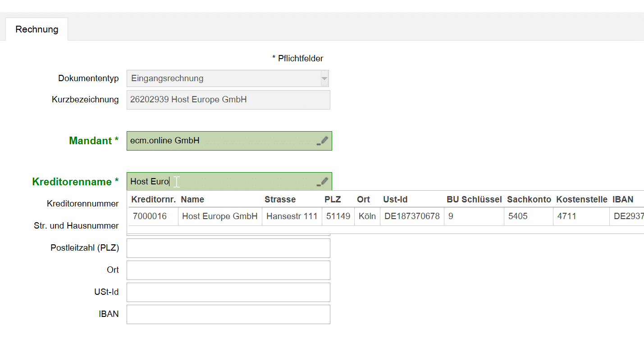The width and height of the screenshot is (644, 339).
Task: Click the Köln cell in suggestion row
Action: pos(367,216)
